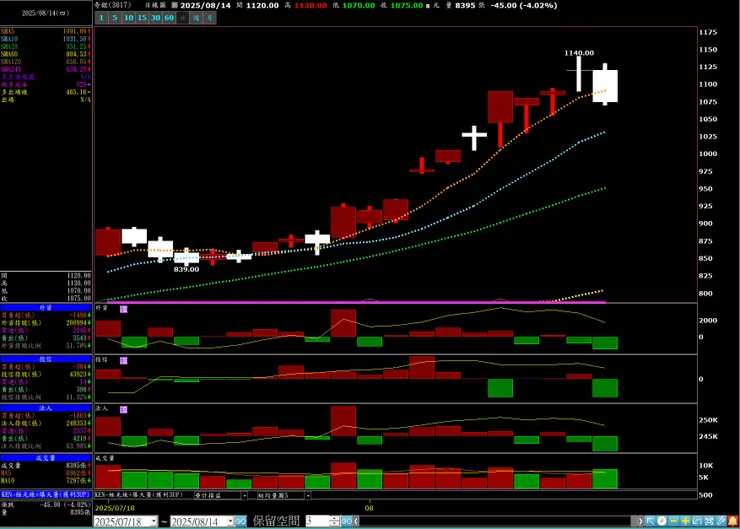Screen dimensions: 740x529
Task: Toggle the purple settings square in 投信 panel
Action: click(124, 361)
